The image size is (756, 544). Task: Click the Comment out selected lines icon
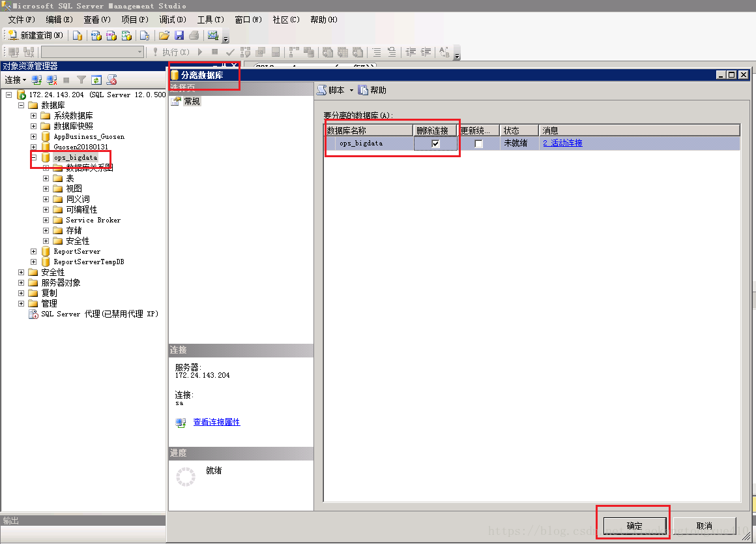(377, 52)
